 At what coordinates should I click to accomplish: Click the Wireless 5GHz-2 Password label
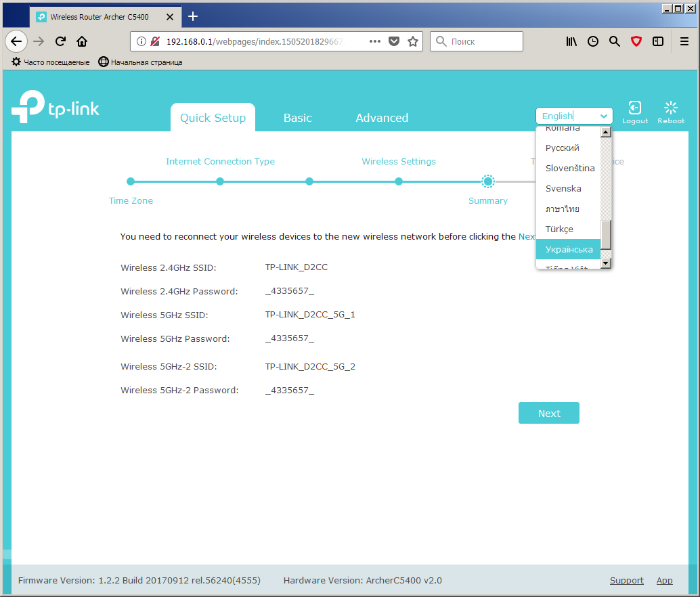pos(179,391)
